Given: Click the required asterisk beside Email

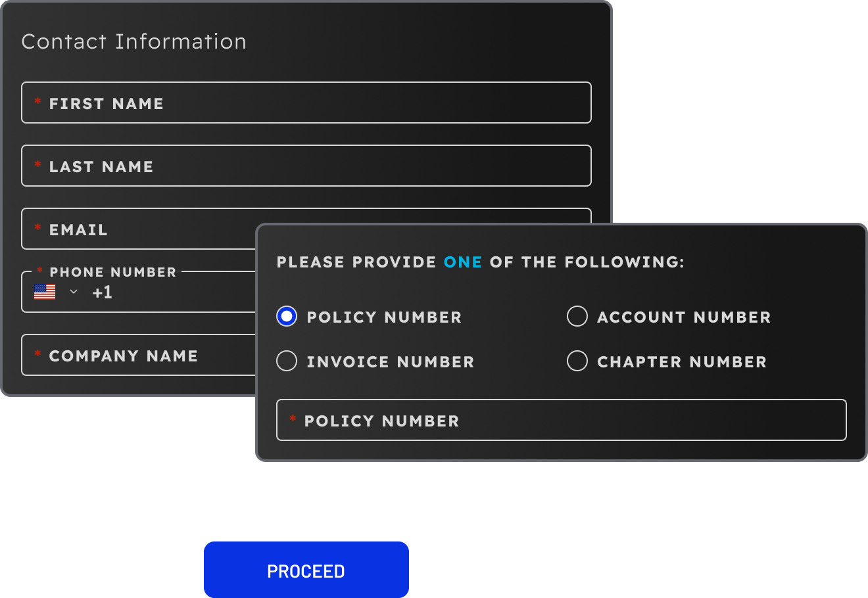Looking at the screenshot, I should point(37,229).
